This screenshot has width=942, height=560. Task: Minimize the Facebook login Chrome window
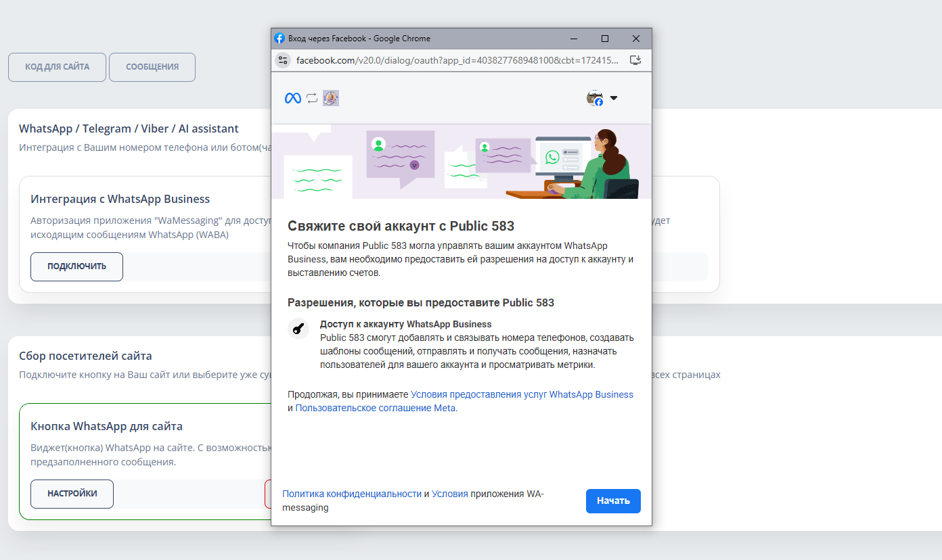(574, 39)
